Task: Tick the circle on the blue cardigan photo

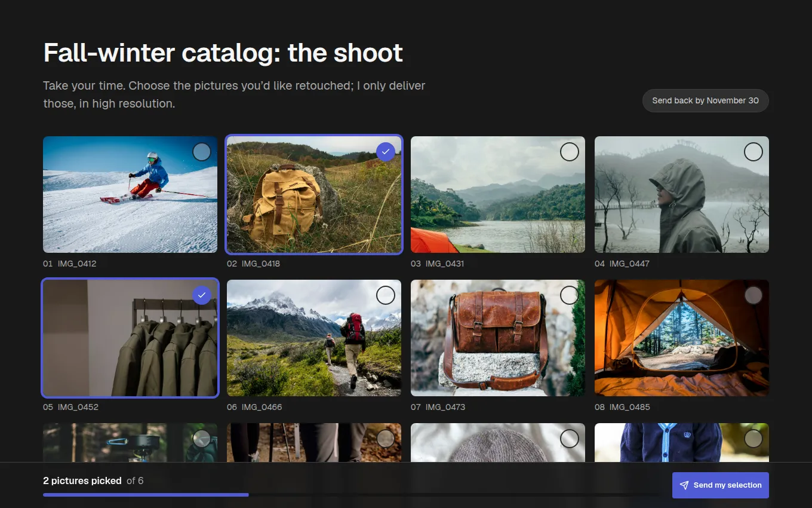Action: coord(753,439)
